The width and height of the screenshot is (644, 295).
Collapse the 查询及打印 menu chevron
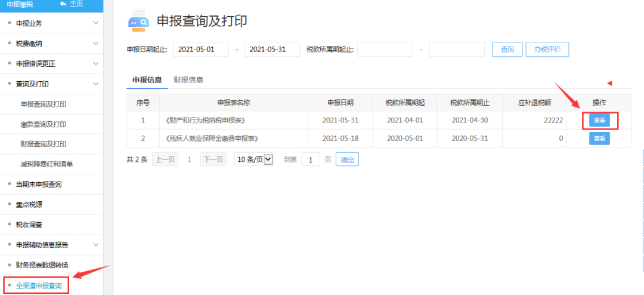95,84
